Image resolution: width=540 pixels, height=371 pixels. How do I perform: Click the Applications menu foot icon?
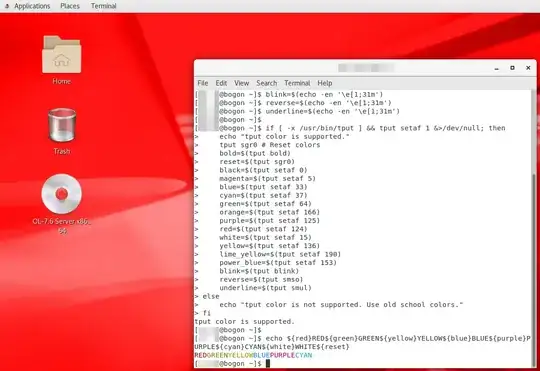point(7,6)
